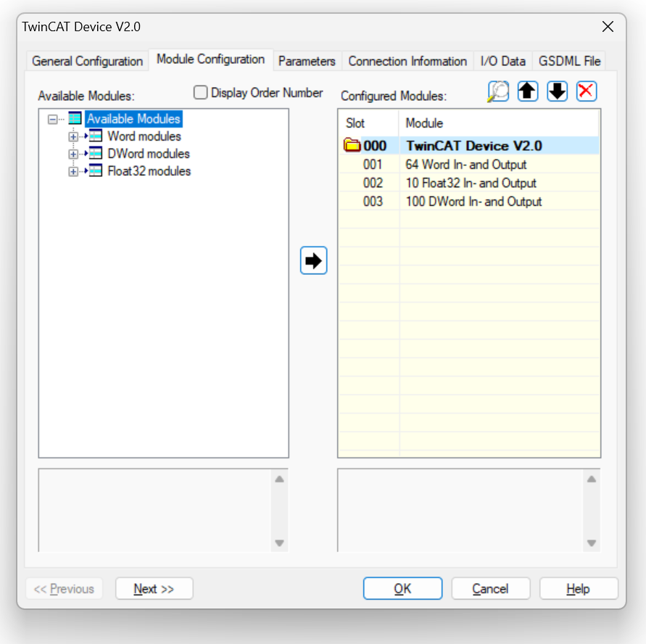Select 64 Word In- and Output row
The height and width of the screenshot is (644, 646).
[x=469, y=165]
